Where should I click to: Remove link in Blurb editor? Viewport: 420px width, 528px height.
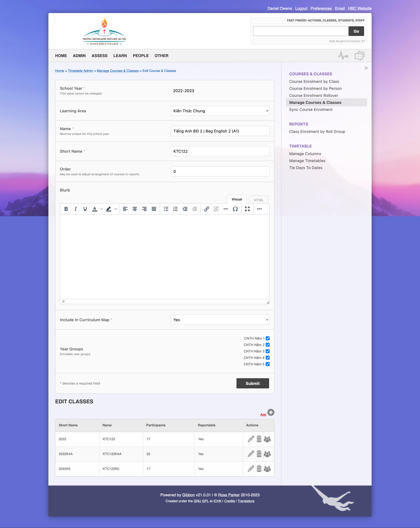(x=216, y=209)
